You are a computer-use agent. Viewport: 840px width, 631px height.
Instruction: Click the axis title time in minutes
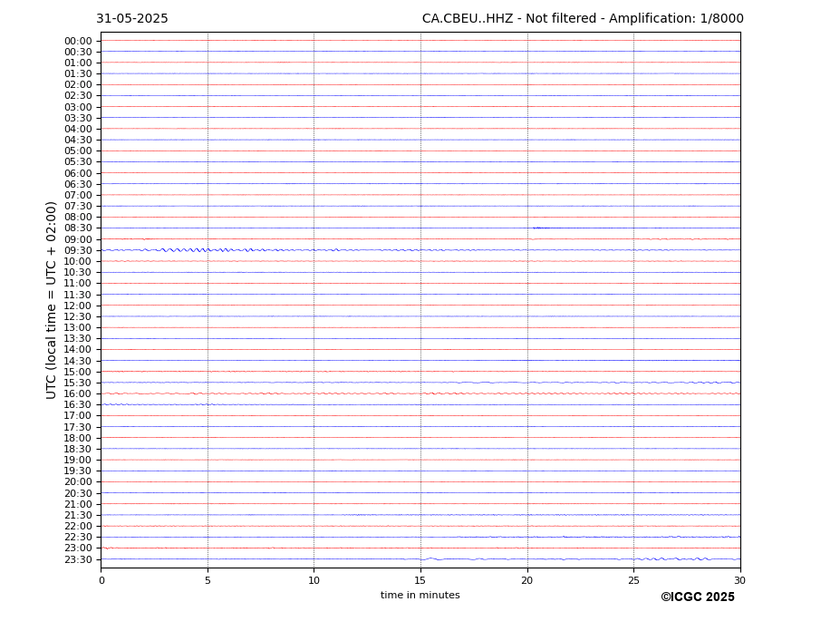pos(420,595)
